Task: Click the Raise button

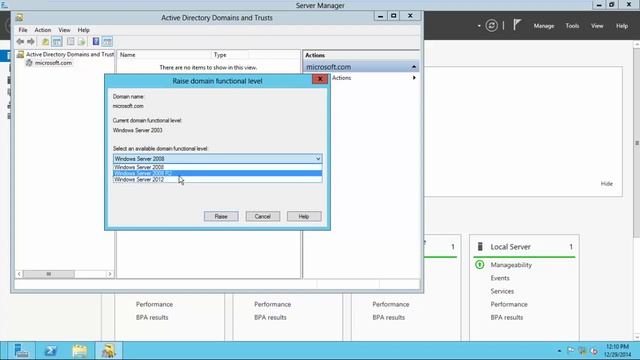Action: pos(221,216)
